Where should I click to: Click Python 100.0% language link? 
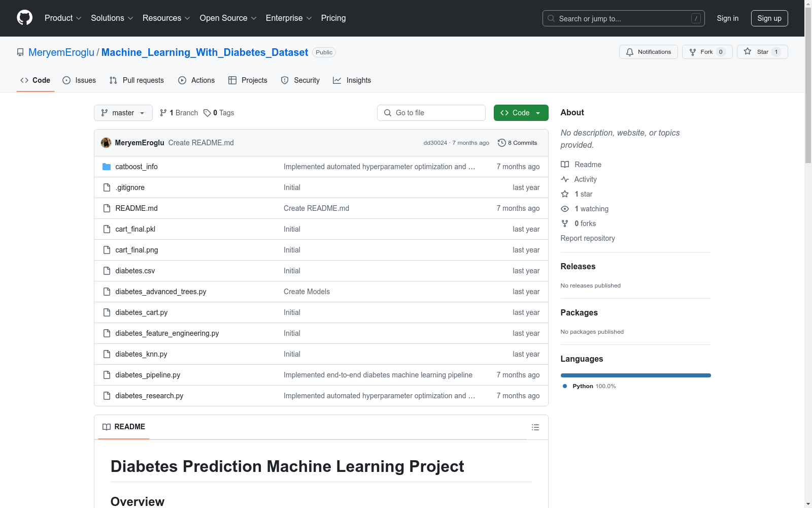(589, 386)
